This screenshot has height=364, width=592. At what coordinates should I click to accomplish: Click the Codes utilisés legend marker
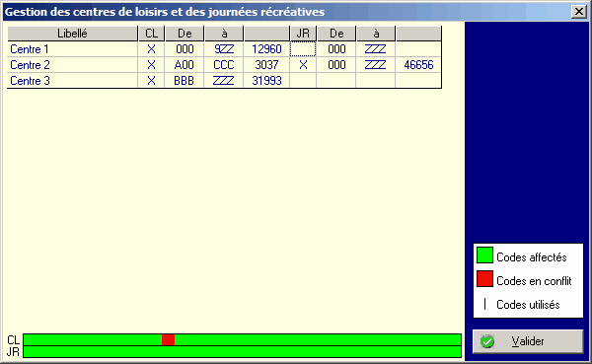[484, 304]
